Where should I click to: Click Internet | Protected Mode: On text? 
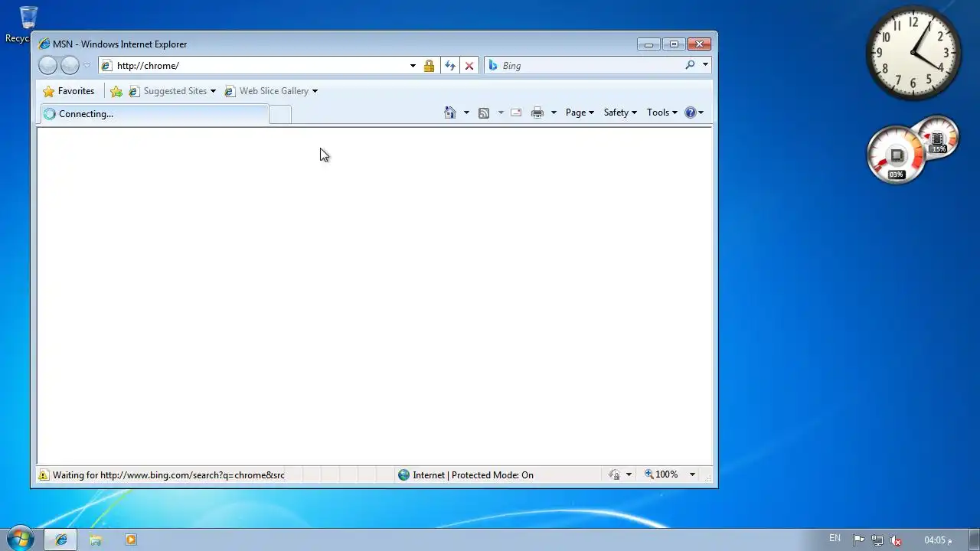473,475
